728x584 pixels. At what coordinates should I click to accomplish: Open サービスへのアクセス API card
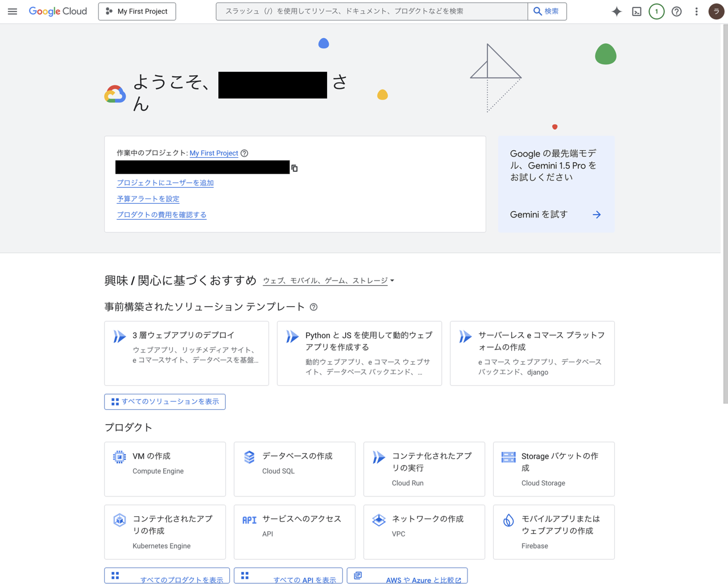click(295, 532)
